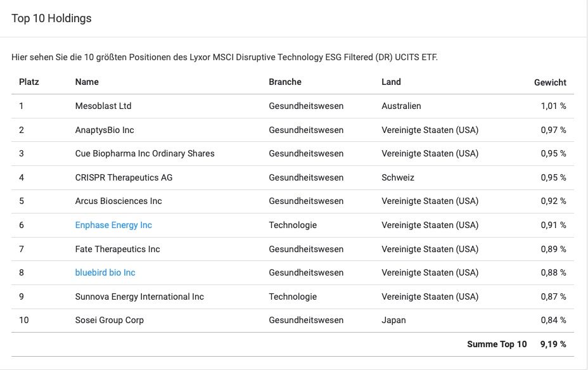Screen dimensions: 588x370
Task: Click the Japan country cell
Action: pos(393,320)
